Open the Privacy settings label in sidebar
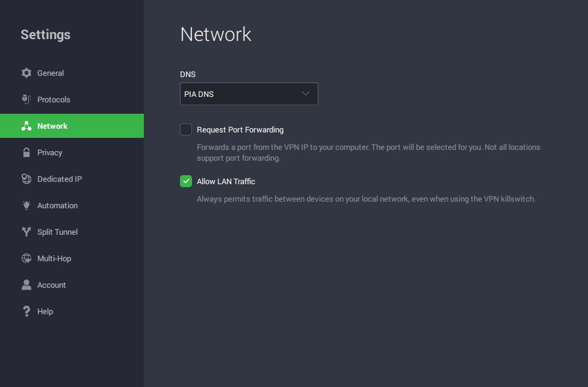 point(49,152)
